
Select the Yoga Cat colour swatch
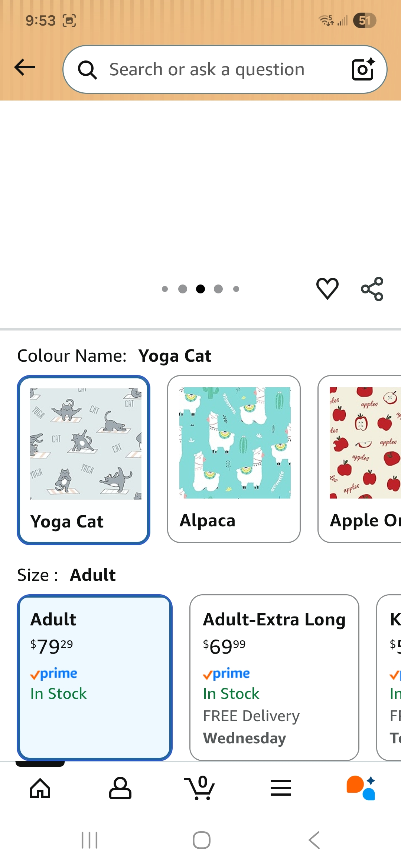[x=84, y=460]
